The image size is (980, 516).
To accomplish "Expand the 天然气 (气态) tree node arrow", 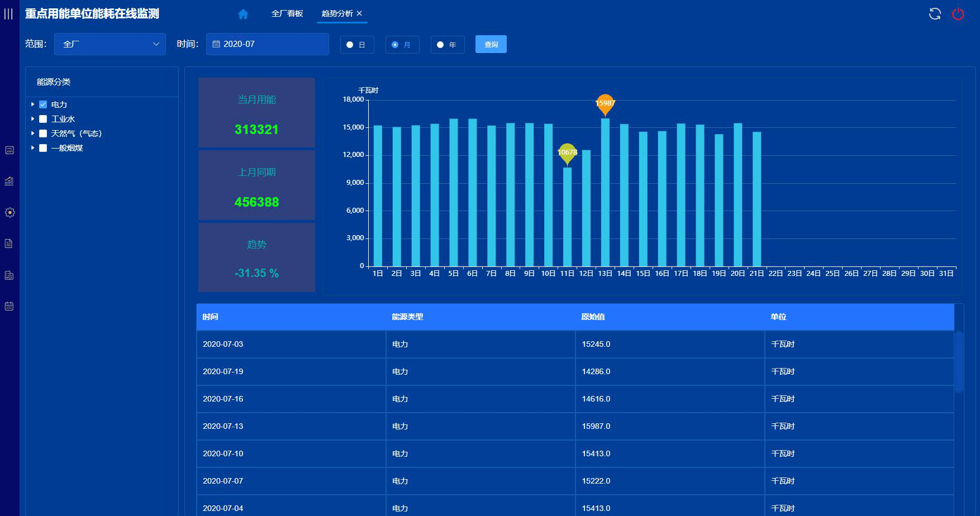I will coord(33,133).
